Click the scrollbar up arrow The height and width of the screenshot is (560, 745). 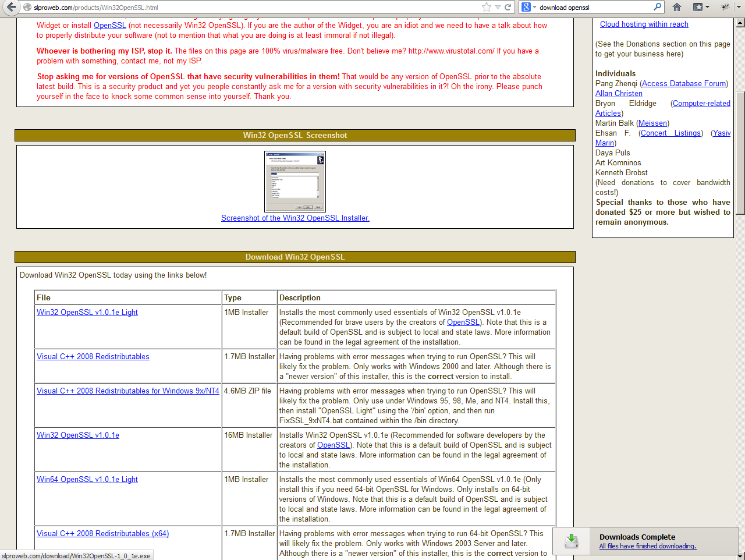[x=740, y=23]
